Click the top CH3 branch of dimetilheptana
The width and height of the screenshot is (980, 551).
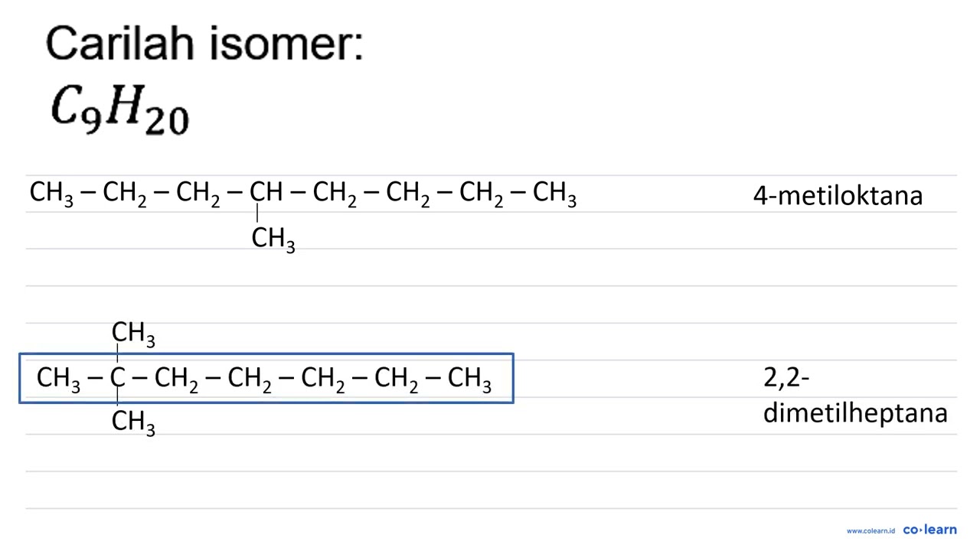pos(133,333)
